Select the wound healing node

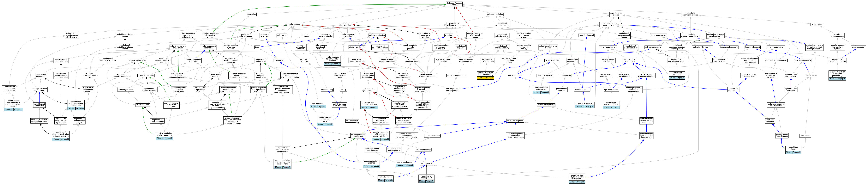(x=327, y=90)
